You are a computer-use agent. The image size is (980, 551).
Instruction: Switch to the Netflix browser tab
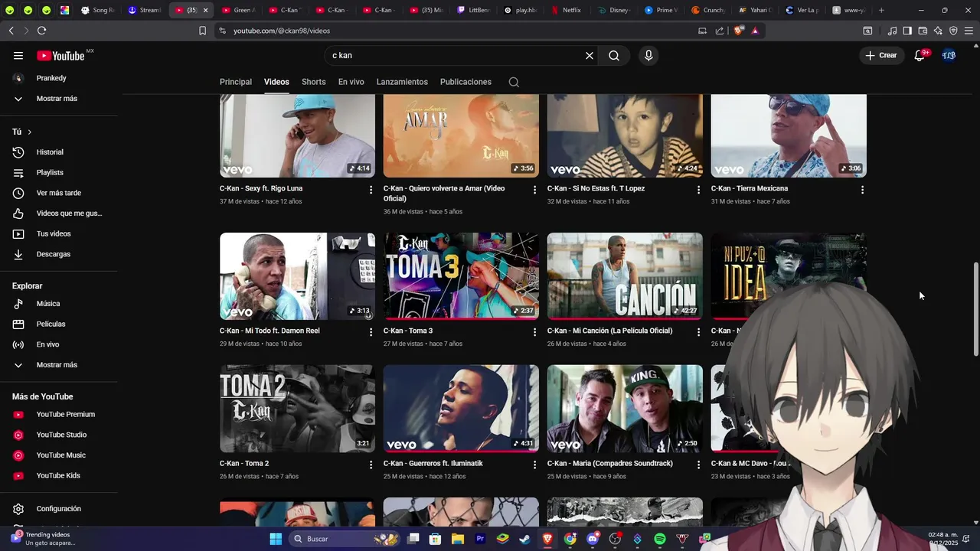(566, 10)
